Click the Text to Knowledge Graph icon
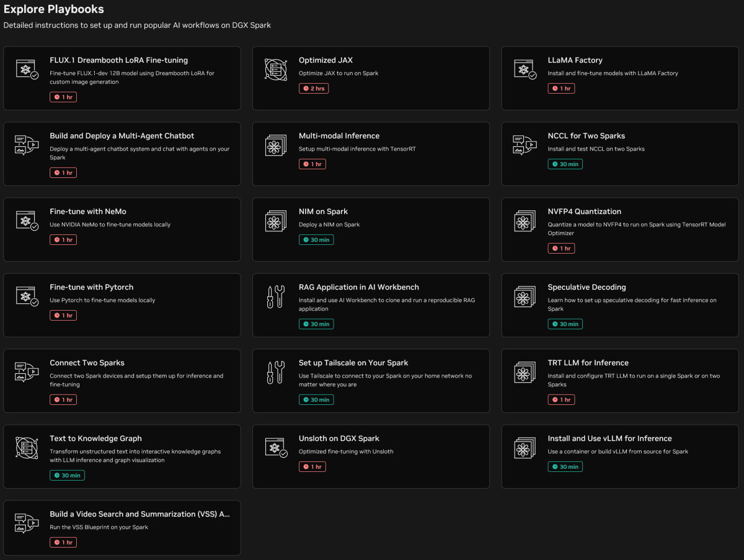Screen dimensions: 744x560 (27, 447)
